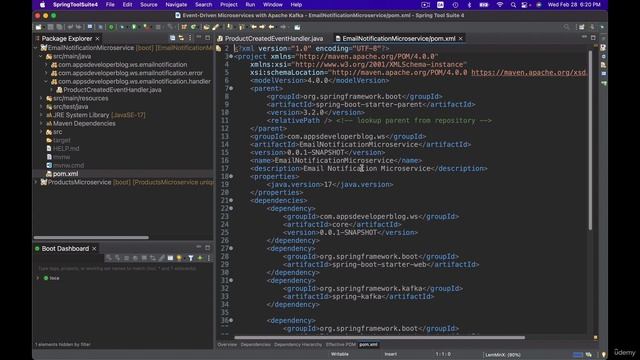Click the Wi-Fi icon in menu bar
640x360 pixels.
point(500,5)
